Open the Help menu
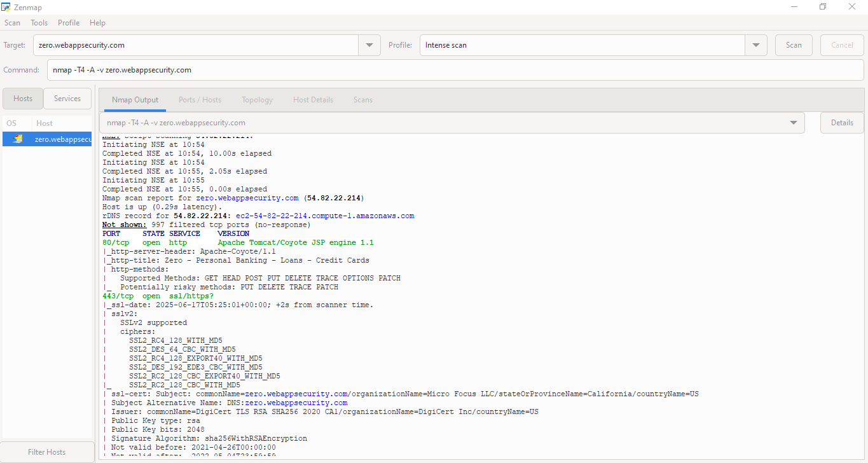 98,23
